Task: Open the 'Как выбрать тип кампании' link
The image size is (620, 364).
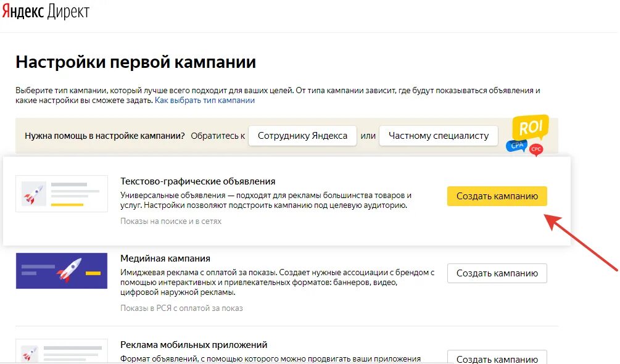Action: pos(204,101)
